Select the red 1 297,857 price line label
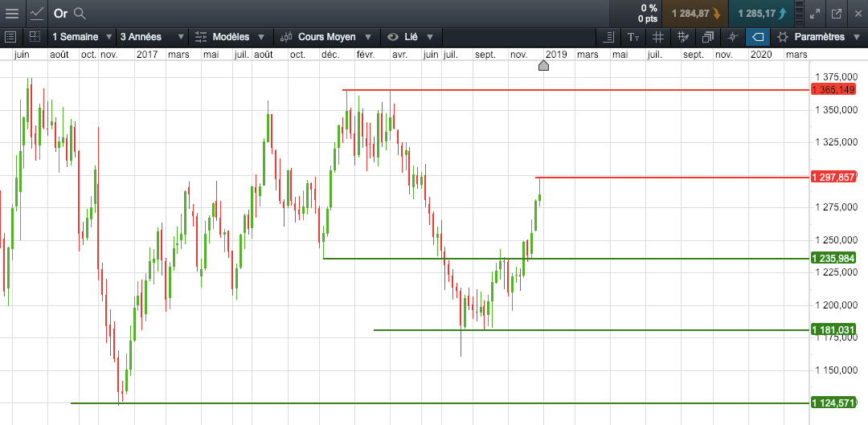The image size is (868, 425). point(833,177)
